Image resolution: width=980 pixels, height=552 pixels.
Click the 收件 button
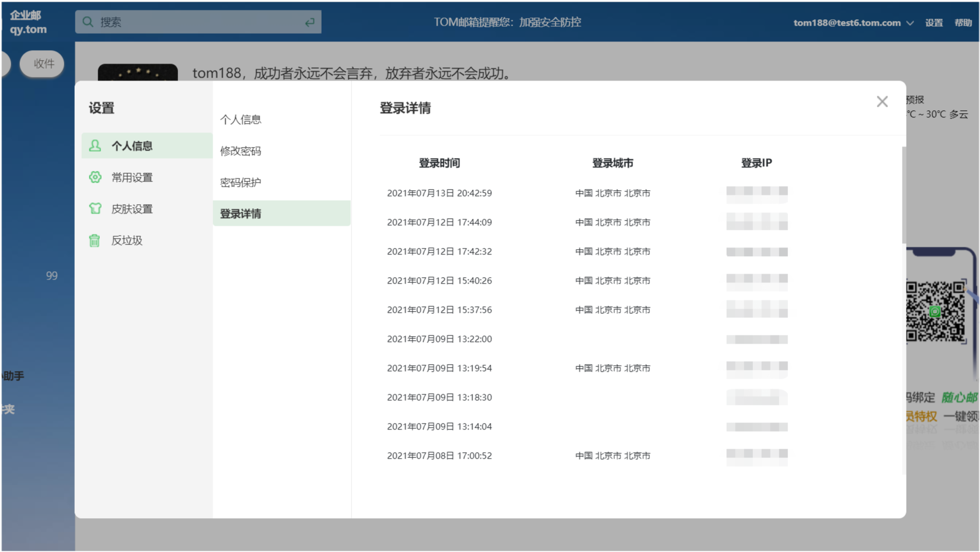coord(41,64)
